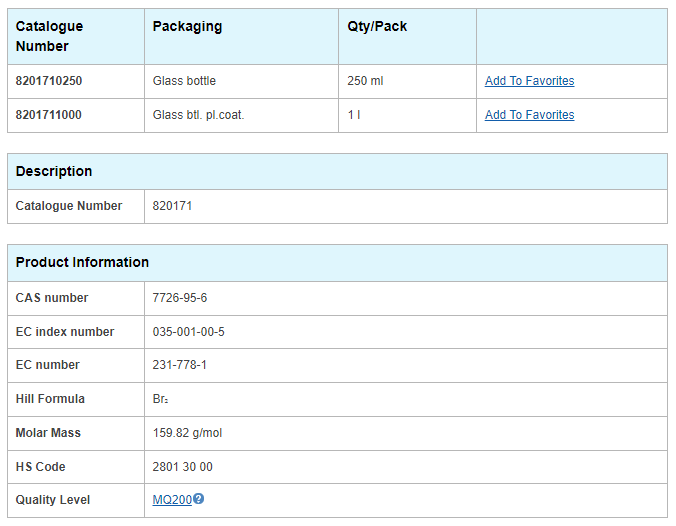The width and height of the screenshot is (676, 526).
Task: Click the Description catalogue number 820171
Action: click(x=172, y=206)
